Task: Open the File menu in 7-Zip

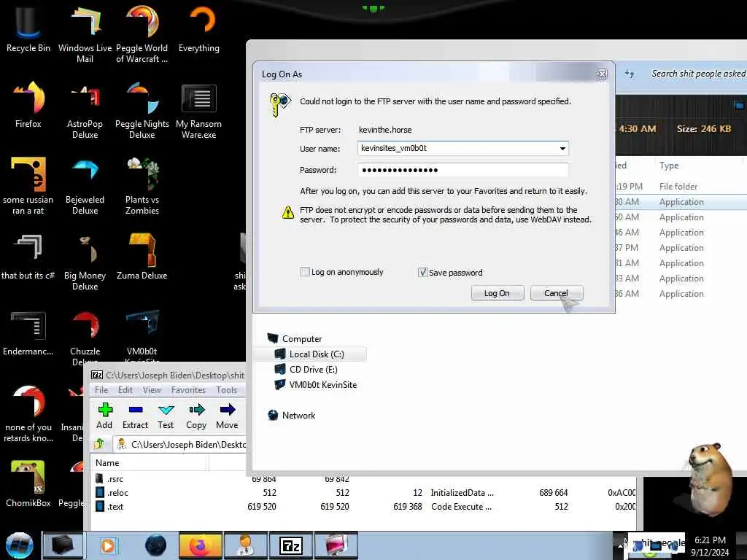Action: (101, 390)
